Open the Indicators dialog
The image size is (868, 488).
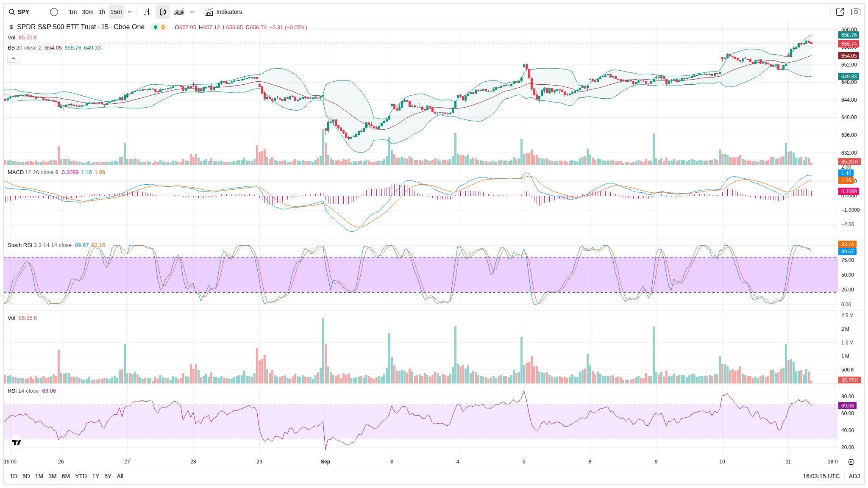[224, 12]
